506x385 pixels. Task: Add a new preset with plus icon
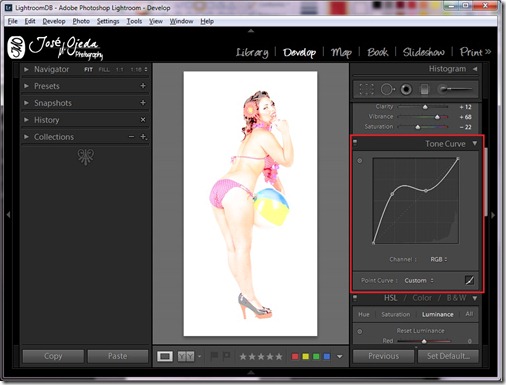(143, 86)
